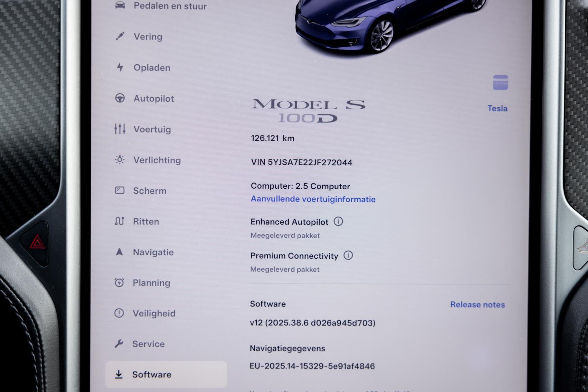This screenshot has height=392, width=588.
Task: Tap the Tesla name link
Action: 497,108
